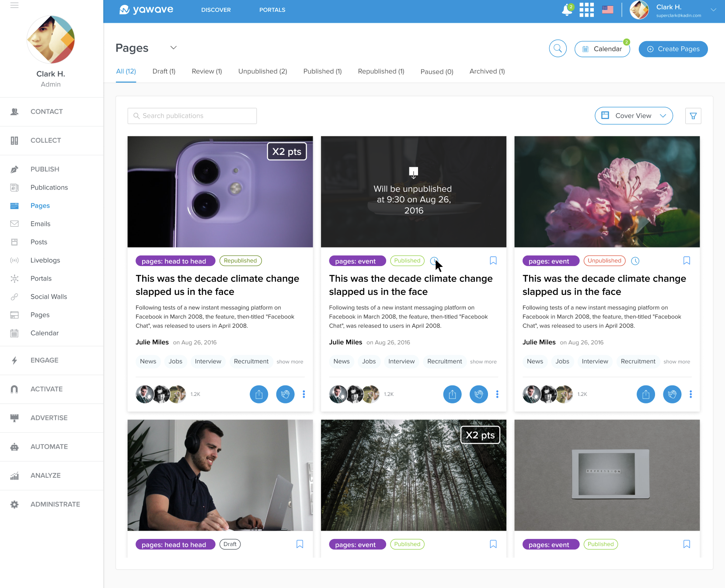Select Publications in the Publish sidebar
725x588 pixels.
[49, 187]
